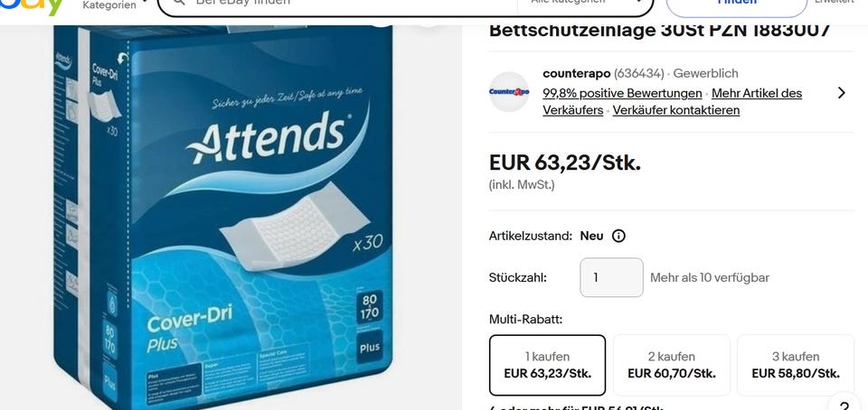Expand the Alle Kategorien selector
Viewport: 868px width, 410px height.
[585, 4]
